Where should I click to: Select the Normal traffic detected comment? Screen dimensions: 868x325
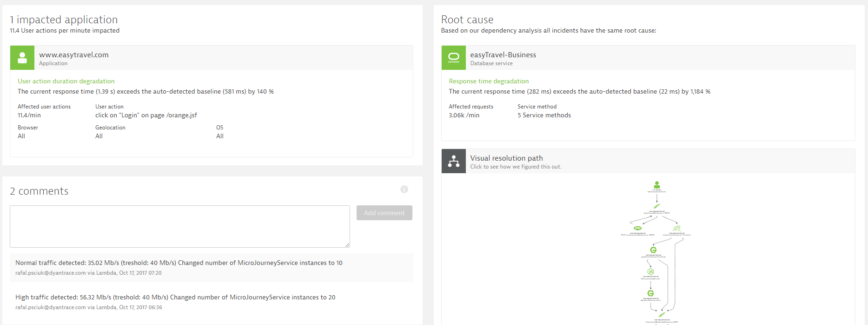(x=179, y=263)
